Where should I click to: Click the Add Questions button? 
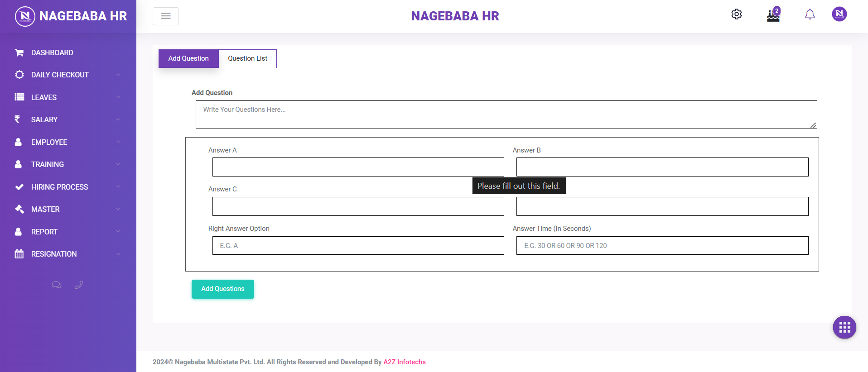[222, 289]
